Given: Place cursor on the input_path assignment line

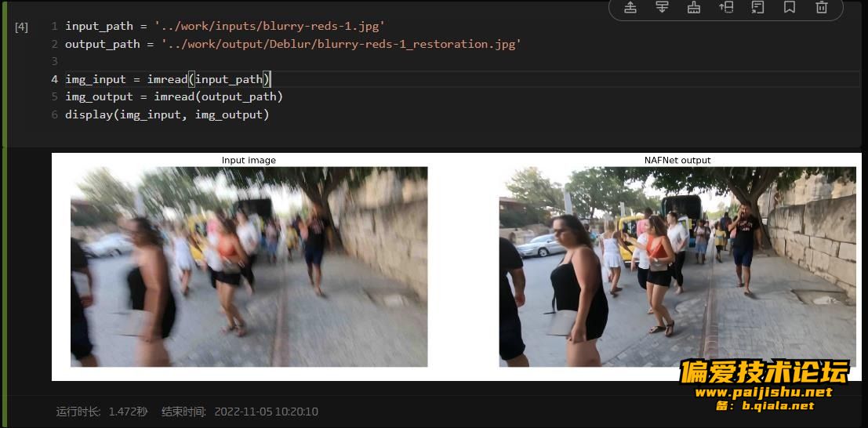Looking at the screenshot, I should (225, 26).
